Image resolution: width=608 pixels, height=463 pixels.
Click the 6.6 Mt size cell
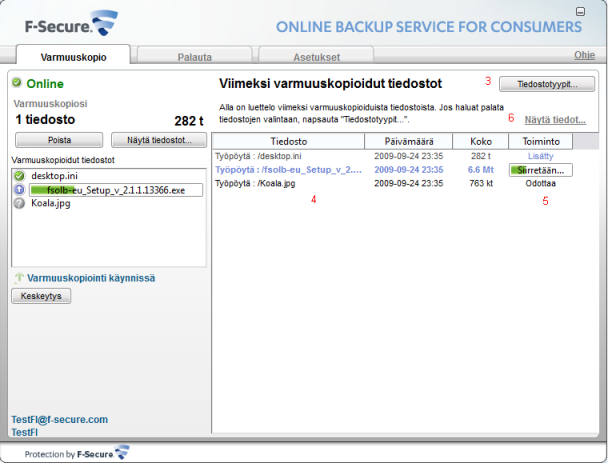[x=481, y=170]
